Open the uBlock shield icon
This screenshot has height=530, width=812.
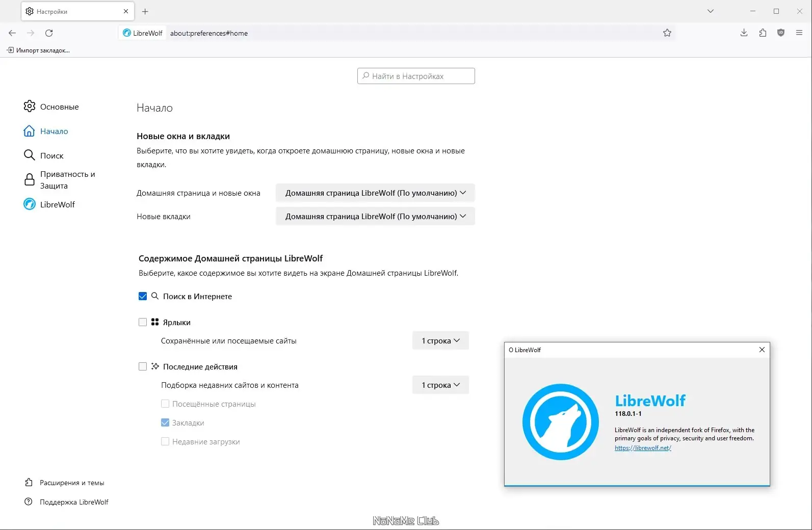[x=781, y=33]
